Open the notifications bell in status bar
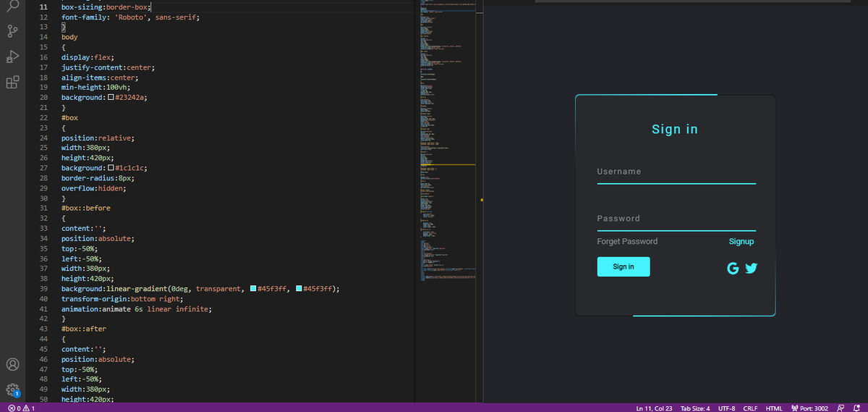 click(857, 408)
